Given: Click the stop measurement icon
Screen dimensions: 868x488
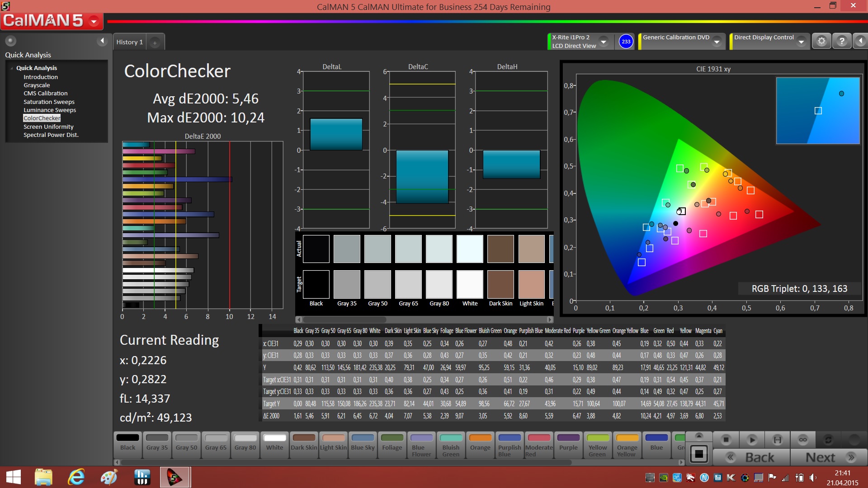Looking at the screenshot, I should [x=726, y=440].
